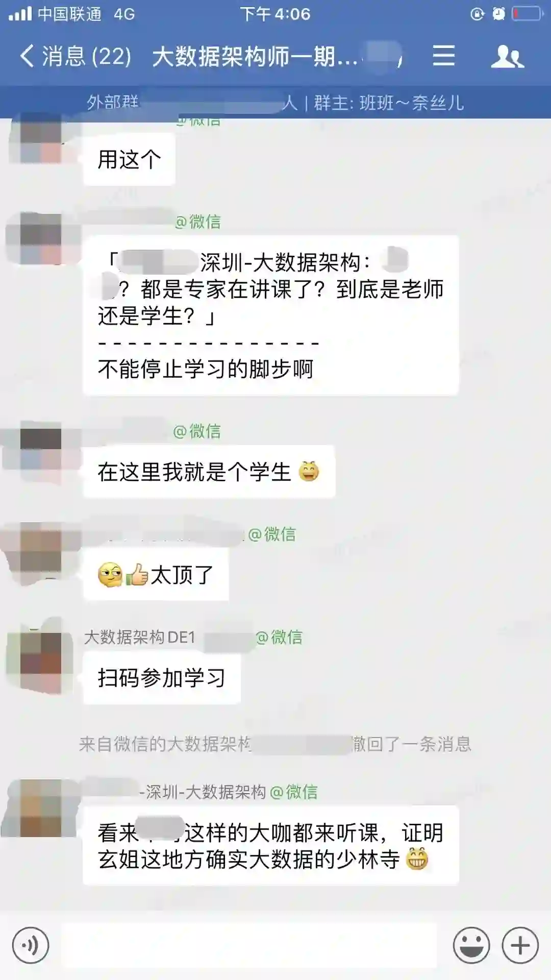The width and height of the screenshot is (551, 980).
Task: Tap the alarm clock status icon
Action: [x=498, y=14]
